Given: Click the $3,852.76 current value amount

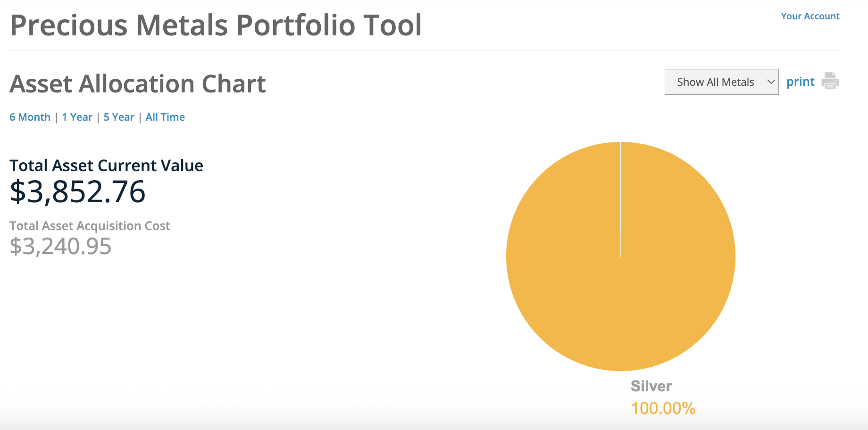Looking at the screenshot, I should tap(77, 192).
